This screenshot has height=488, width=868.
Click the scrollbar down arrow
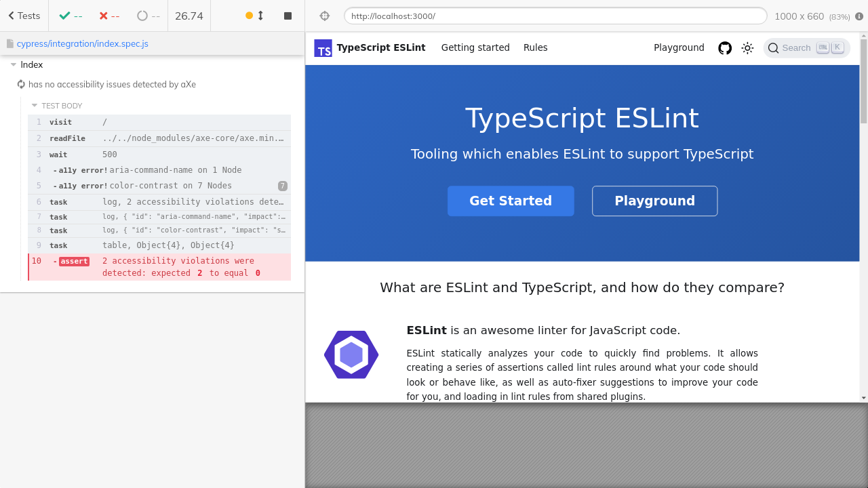(864, 398)
